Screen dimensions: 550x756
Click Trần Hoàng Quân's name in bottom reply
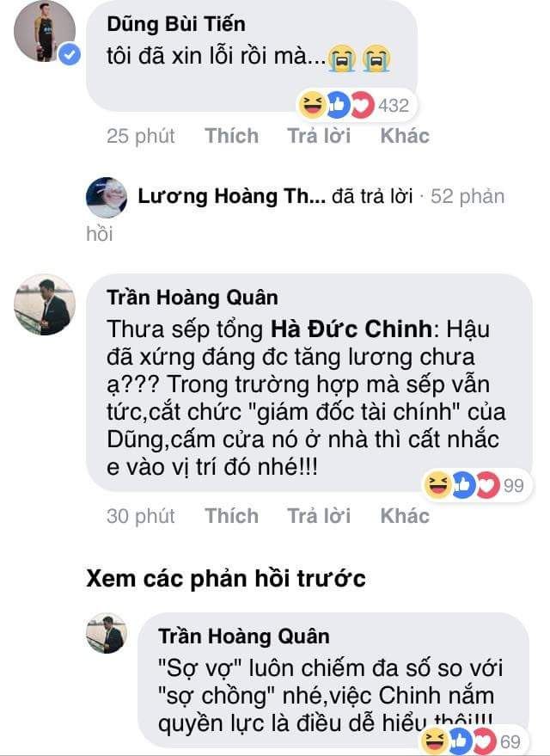tap(244, 636)
